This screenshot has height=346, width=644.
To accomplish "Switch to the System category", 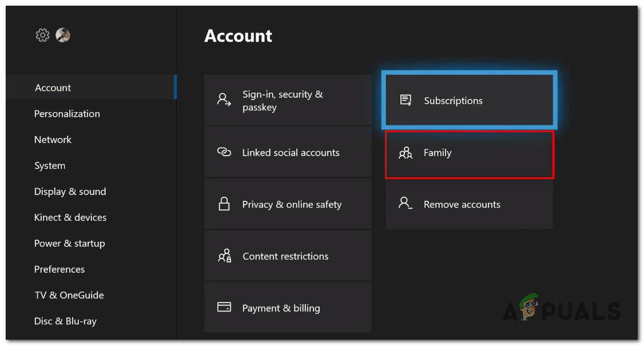I will click(x=50, y=166).
